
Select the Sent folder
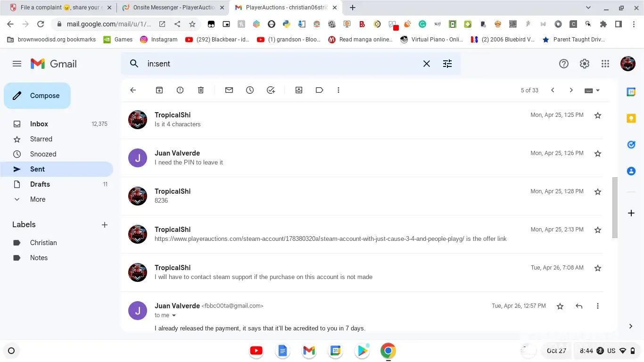click(x=57, y=169)
